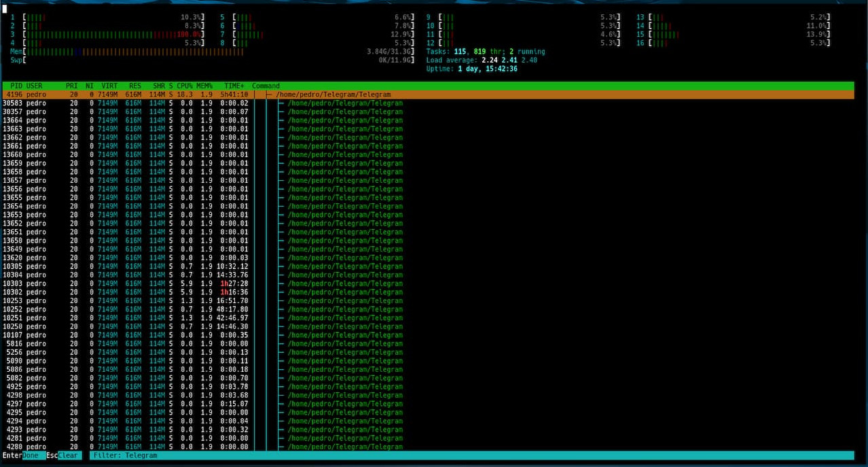
Task: Select process row with PID 13652
Action: point(428,223)
